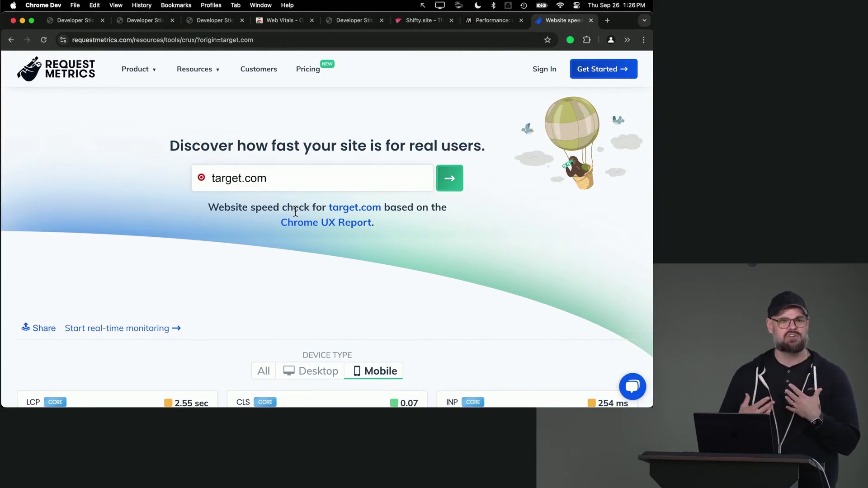Expand the Resources dropdown menu

[x=198, y=69]
